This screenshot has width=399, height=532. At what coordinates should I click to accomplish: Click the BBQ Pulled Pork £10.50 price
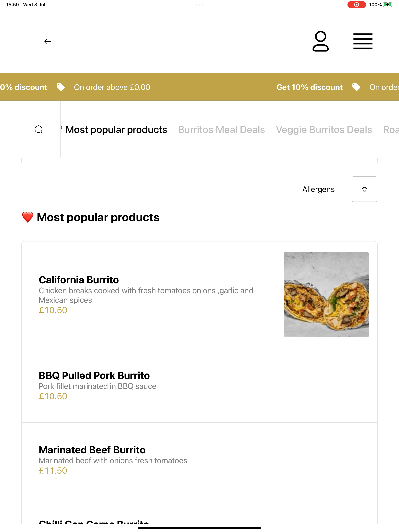(x=53, y=396)
